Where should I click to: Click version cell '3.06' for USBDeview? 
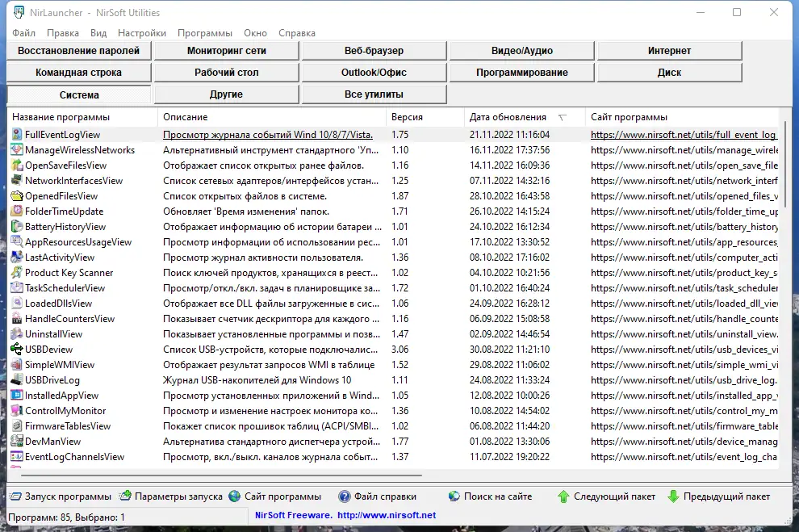[x=400, y=350]
